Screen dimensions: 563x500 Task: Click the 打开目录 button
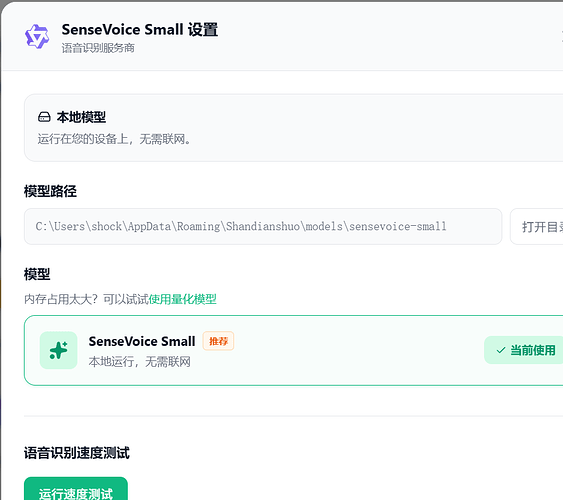pyautogui.click(x=536, y=227)
